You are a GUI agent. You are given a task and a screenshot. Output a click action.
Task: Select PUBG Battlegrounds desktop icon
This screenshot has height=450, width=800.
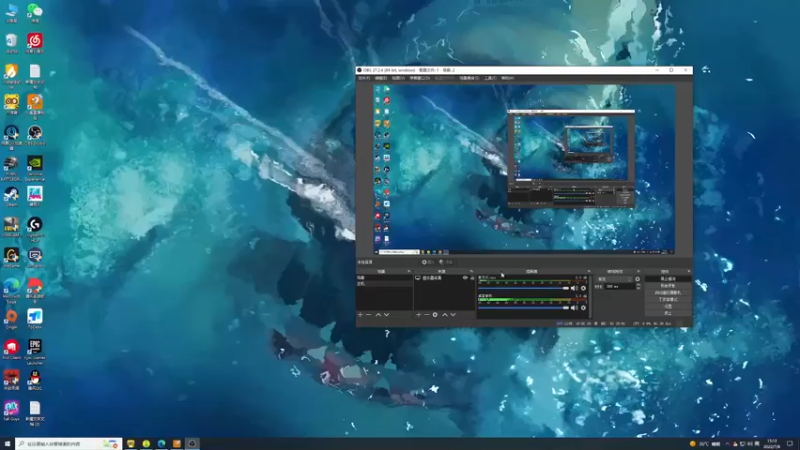(11, 168)
